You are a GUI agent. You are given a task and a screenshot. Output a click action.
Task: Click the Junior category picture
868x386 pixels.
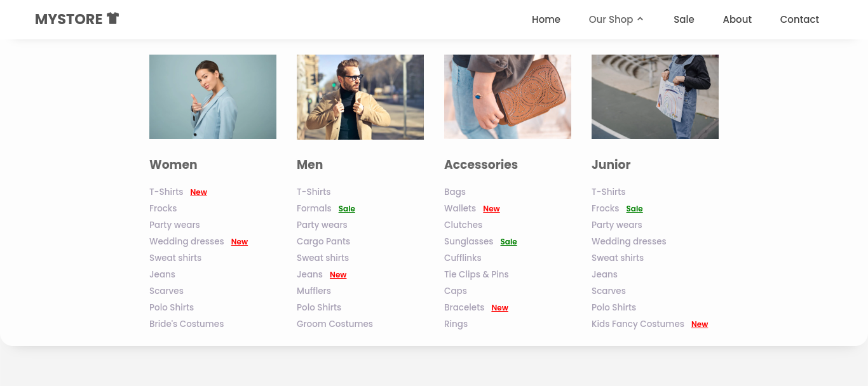click(655, 96)
